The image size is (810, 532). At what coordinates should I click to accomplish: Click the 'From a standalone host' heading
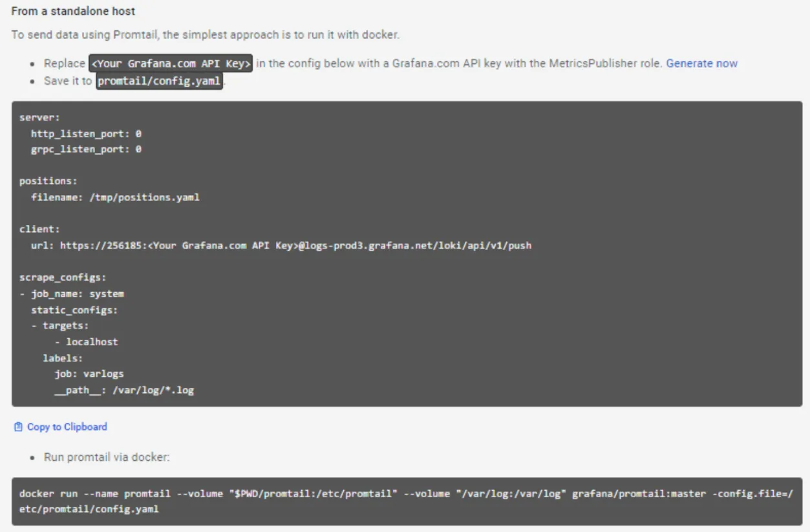point(73,12)
